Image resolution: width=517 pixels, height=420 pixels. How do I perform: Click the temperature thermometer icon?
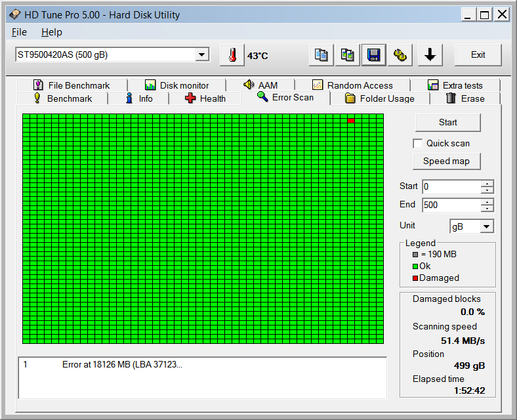232,55
